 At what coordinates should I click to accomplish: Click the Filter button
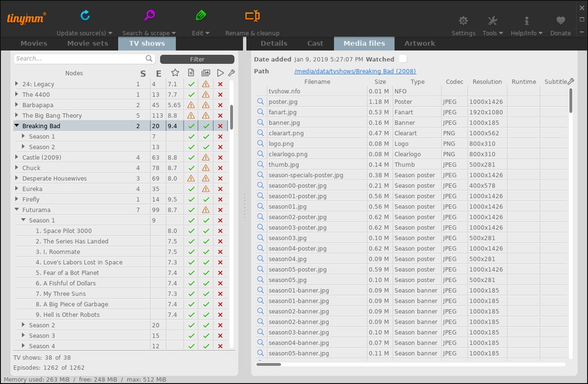[x=197, y=60]
